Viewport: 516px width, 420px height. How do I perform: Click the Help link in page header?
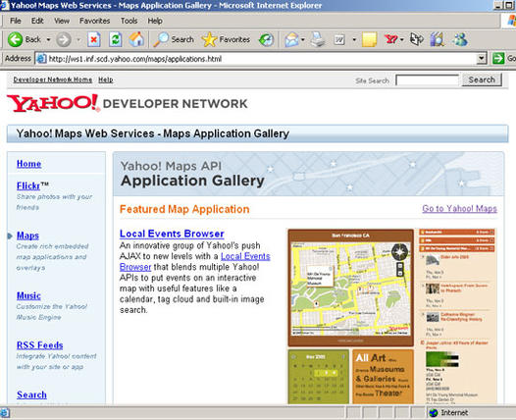[106, 79]
